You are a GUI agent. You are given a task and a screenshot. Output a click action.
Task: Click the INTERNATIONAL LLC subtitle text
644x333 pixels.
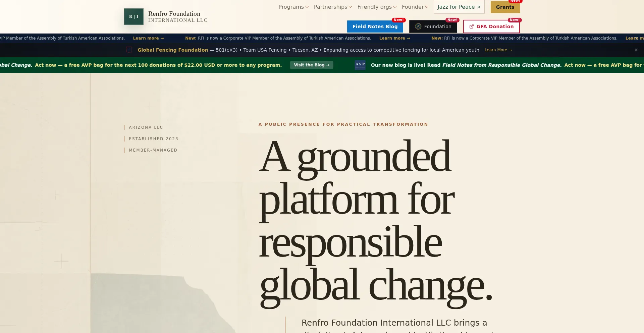[178, 20]
